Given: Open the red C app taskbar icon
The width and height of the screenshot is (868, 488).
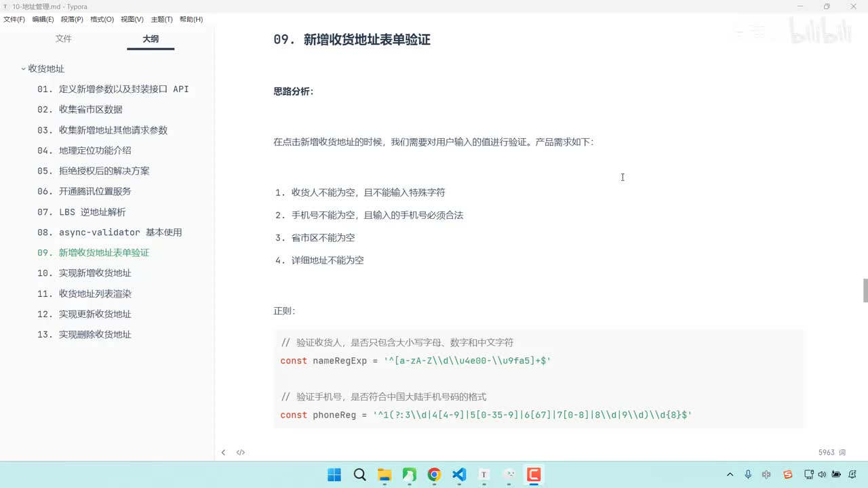Looking at the screenshot, I should coord(534,474).
